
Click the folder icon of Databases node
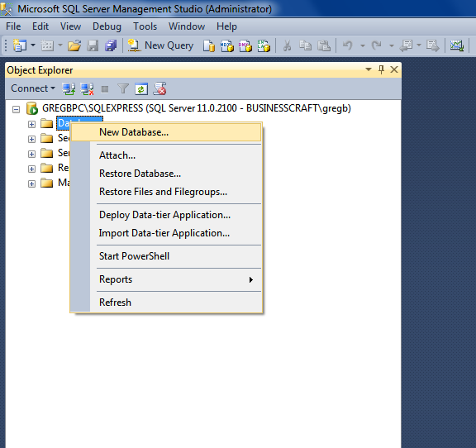click(x=47, y=123)
